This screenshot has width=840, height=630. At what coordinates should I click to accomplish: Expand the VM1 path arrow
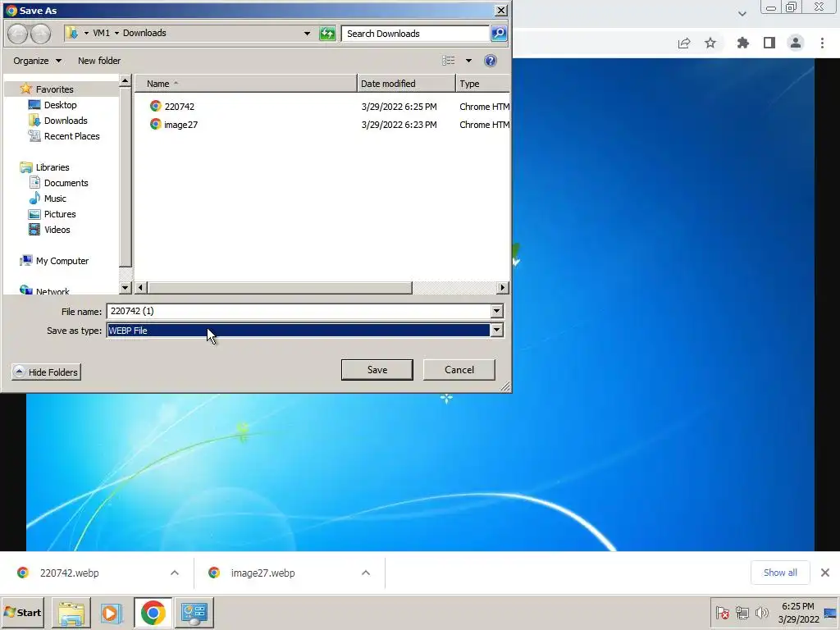coord(116,33)
